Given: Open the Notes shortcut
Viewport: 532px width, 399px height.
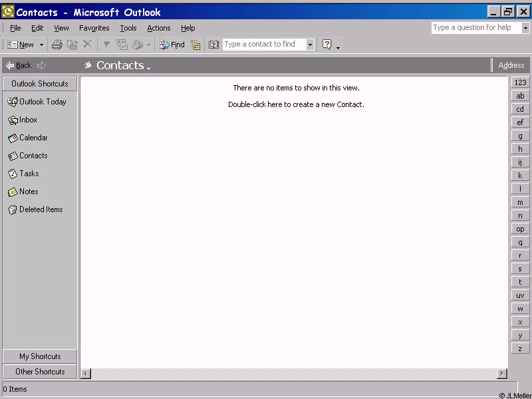Looking at the screenshot, I should pos(23,192).
